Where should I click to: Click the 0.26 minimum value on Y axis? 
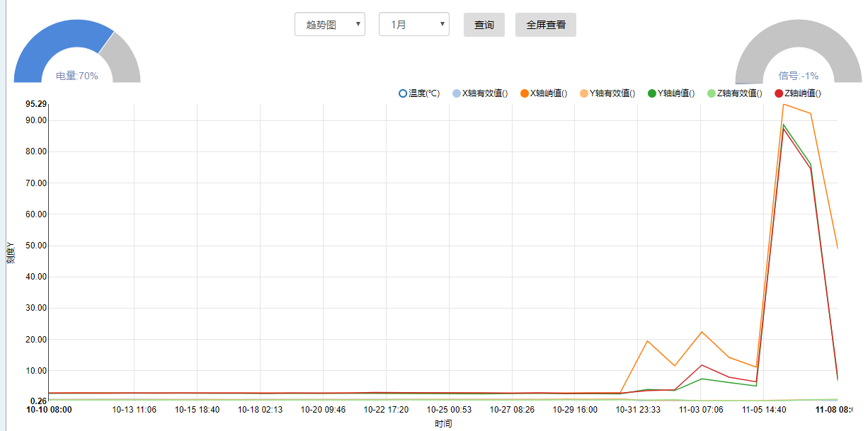pyautogui.click(x=38, y=401)
